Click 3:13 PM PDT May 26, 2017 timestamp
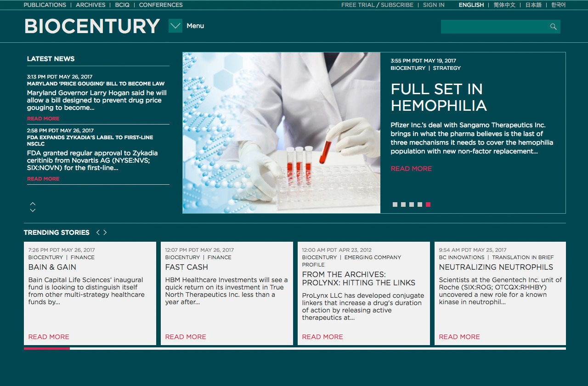Viewport: 588px width, 386px height. click(60, 77)
